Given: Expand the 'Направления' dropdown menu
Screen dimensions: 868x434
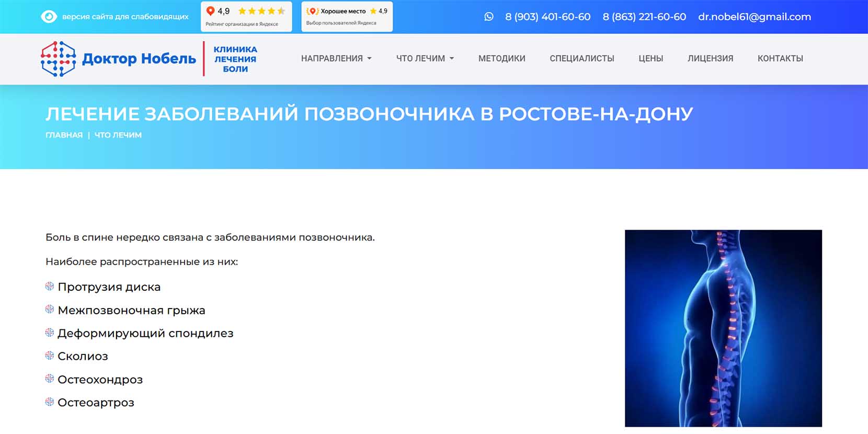Looking at the screenshot, I should click(x=336, y=59).
